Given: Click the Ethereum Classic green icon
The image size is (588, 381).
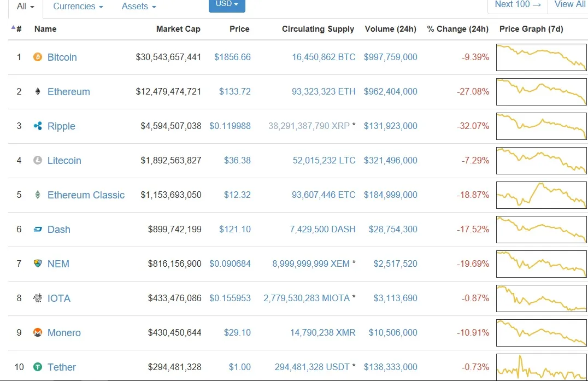Looking at the screenshot, I should (x=38, y=195).
